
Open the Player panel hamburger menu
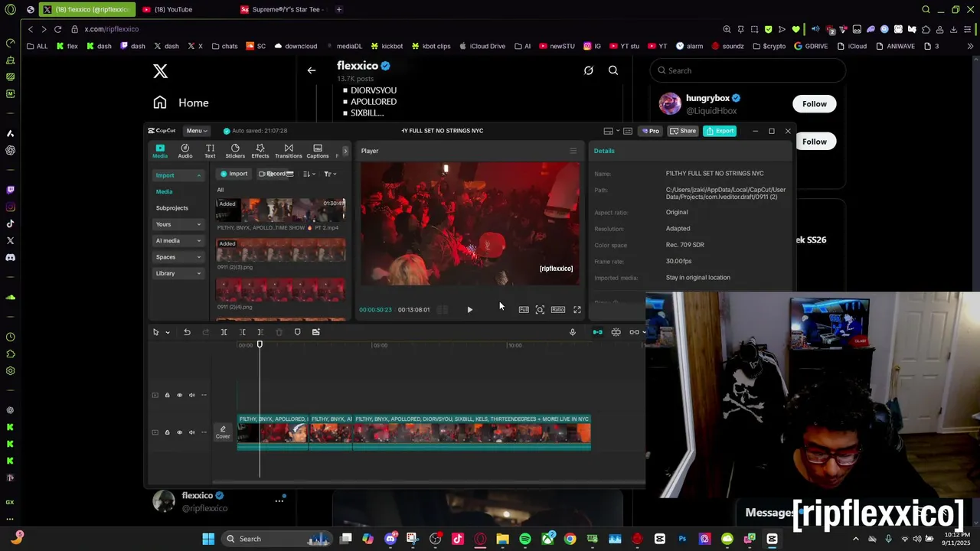[573, 151]
